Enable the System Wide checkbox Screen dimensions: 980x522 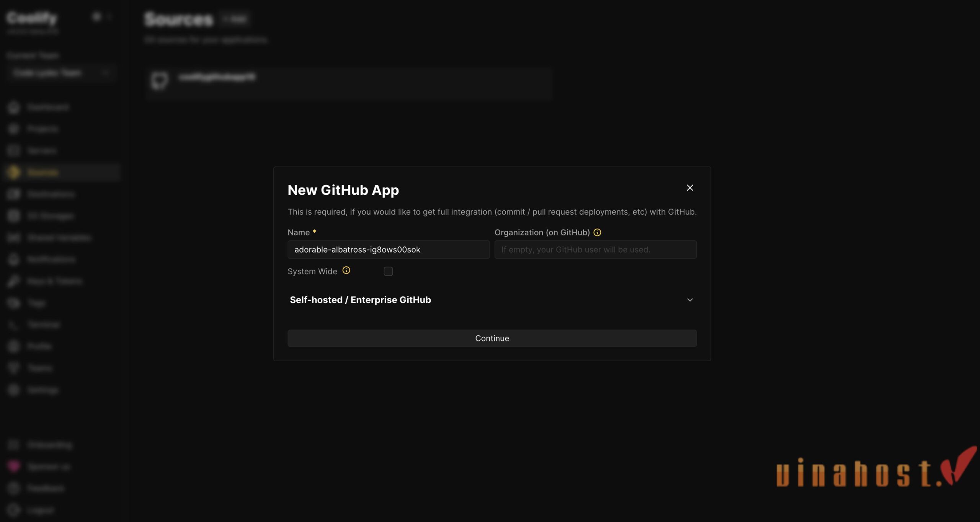click(x=388, y=271)
